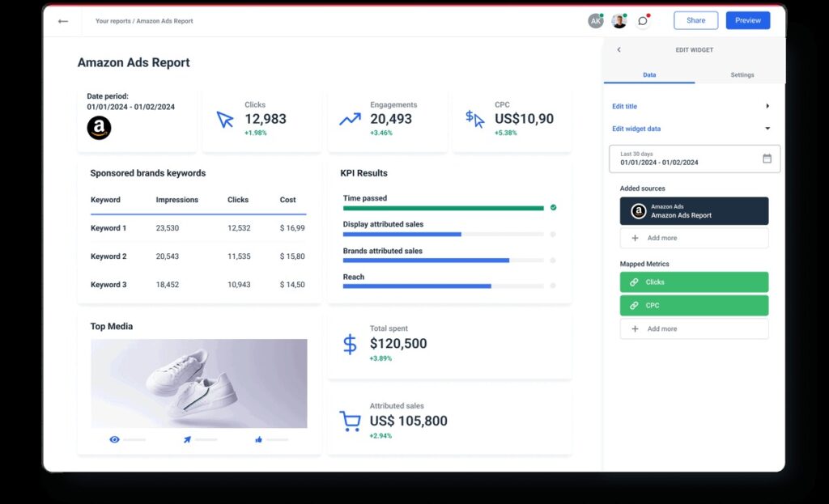Collapse Edit Widget panel with back chevron

619,49
